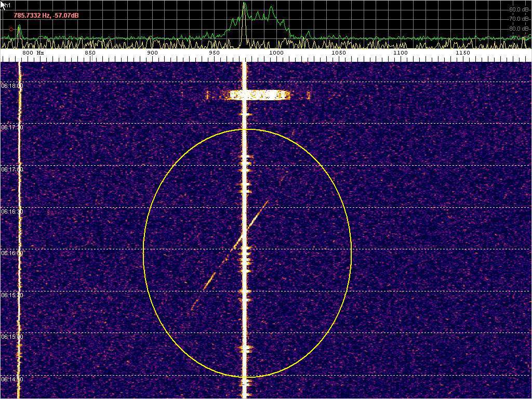The image size is (532, 399).
Task: Select the 06:17:00 time marker
Action: pyautogui.click(x=11, y=169)
